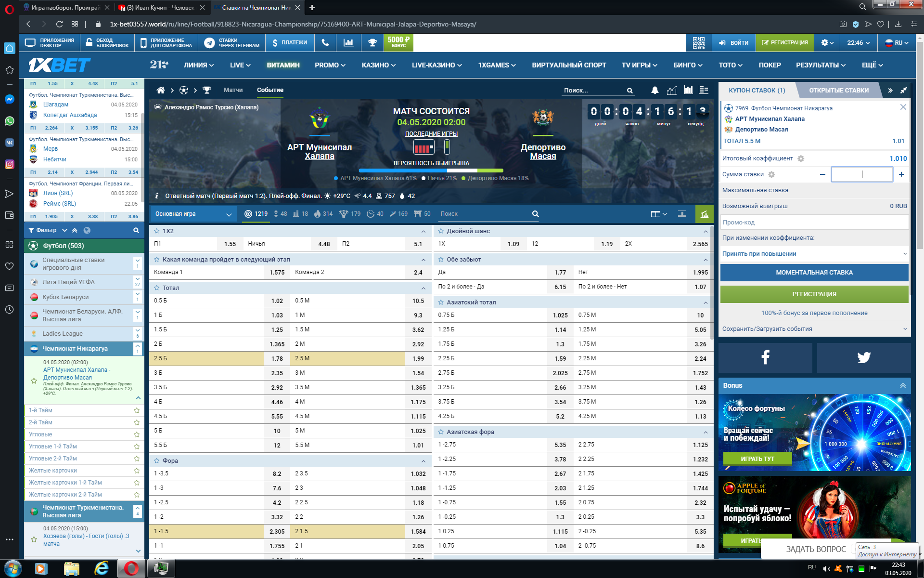Image resolution: width=924 pixels, height=578 pixels.
Task: Favorite the Тотал market star
Action: pos(157,288)
